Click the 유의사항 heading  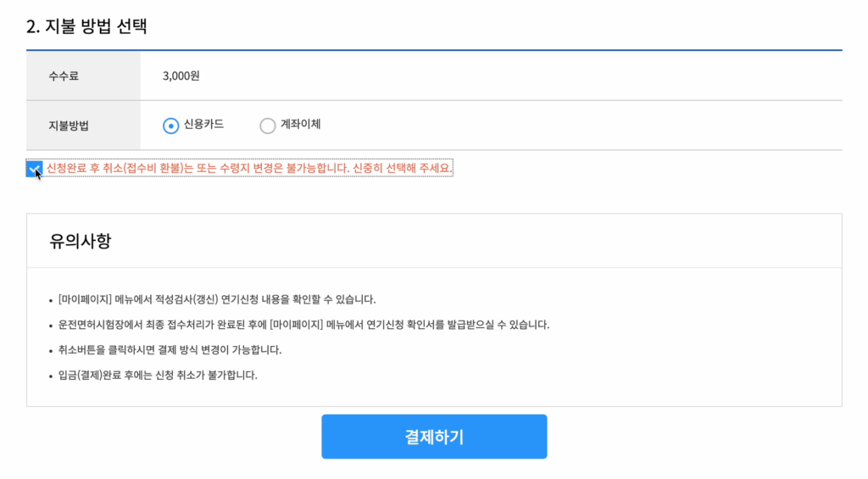(81, 241)
